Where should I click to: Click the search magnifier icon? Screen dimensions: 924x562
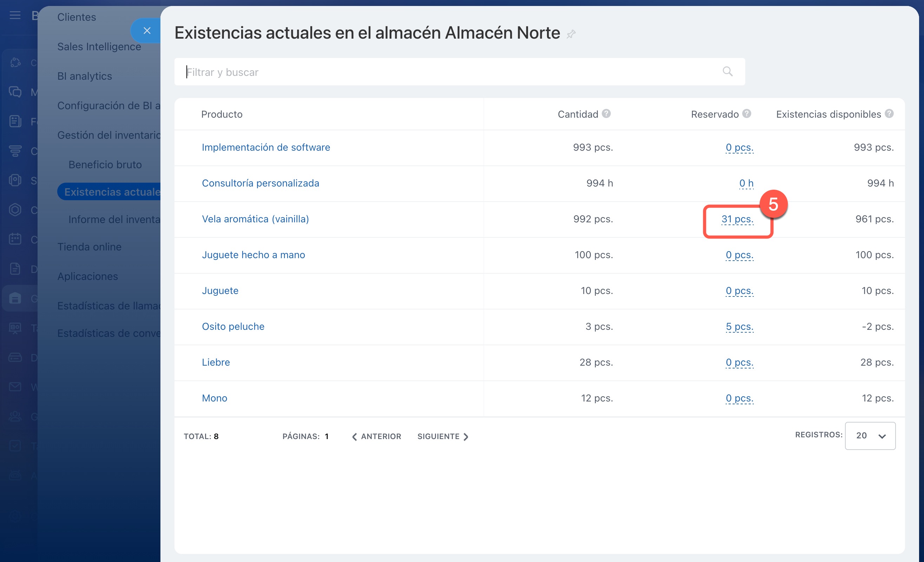coord(727,71)
